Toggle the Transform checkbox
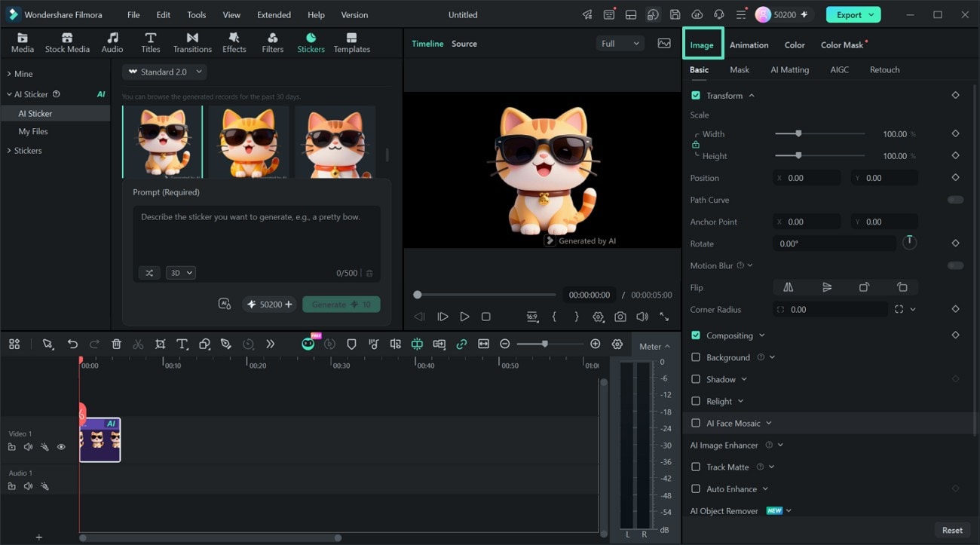Image resolution: width=980 pixels, height=545 pixels. coord(696,96)
